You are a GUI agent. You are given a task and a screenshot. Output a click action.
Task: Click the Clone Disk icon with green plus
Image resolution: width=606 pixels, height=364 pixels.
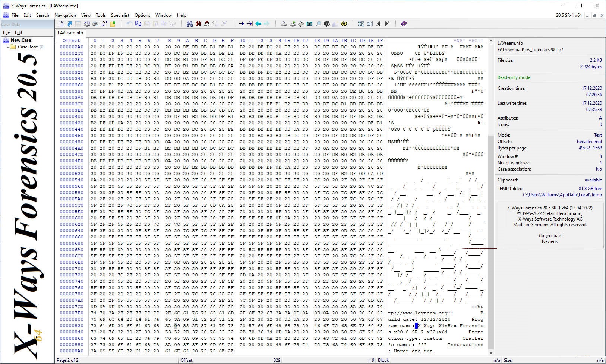(x=293, y=24)
